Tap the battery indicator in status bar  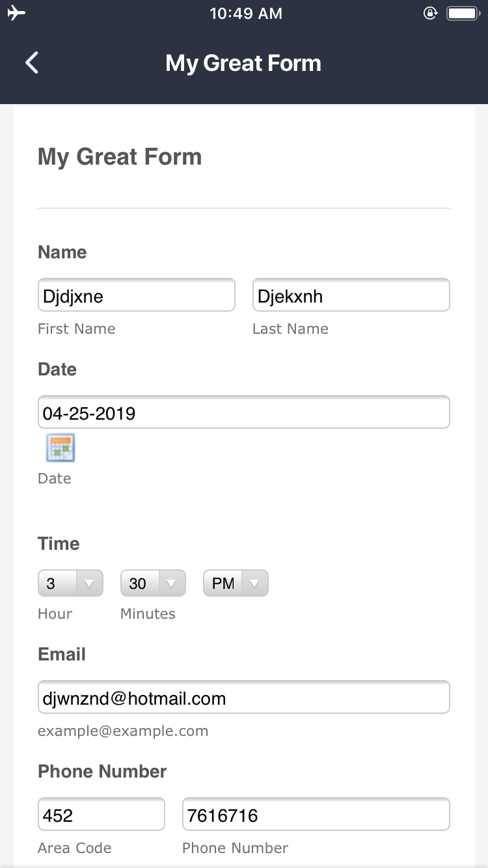point(464,13)
